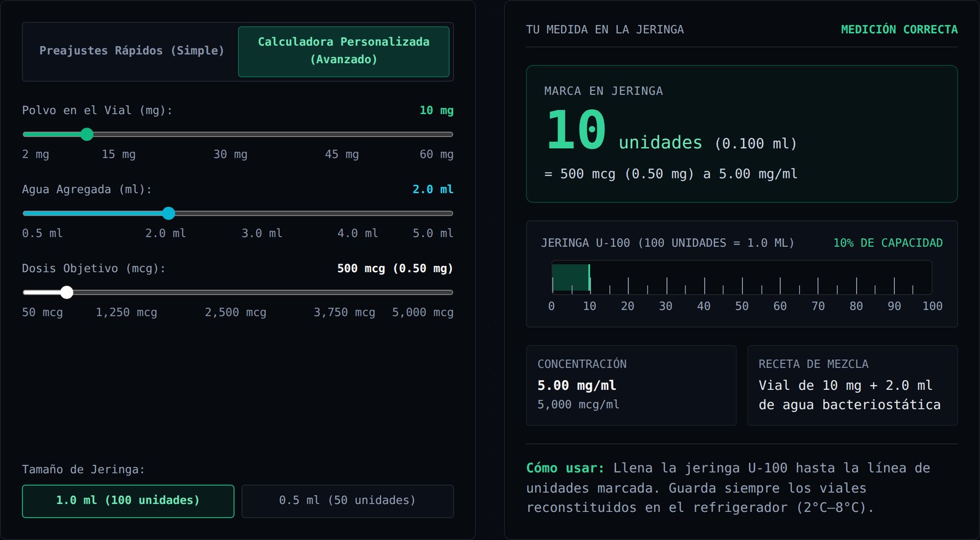Click the '60 mg' powder slider tick label
980x540 pixels.
pos(436,154)
